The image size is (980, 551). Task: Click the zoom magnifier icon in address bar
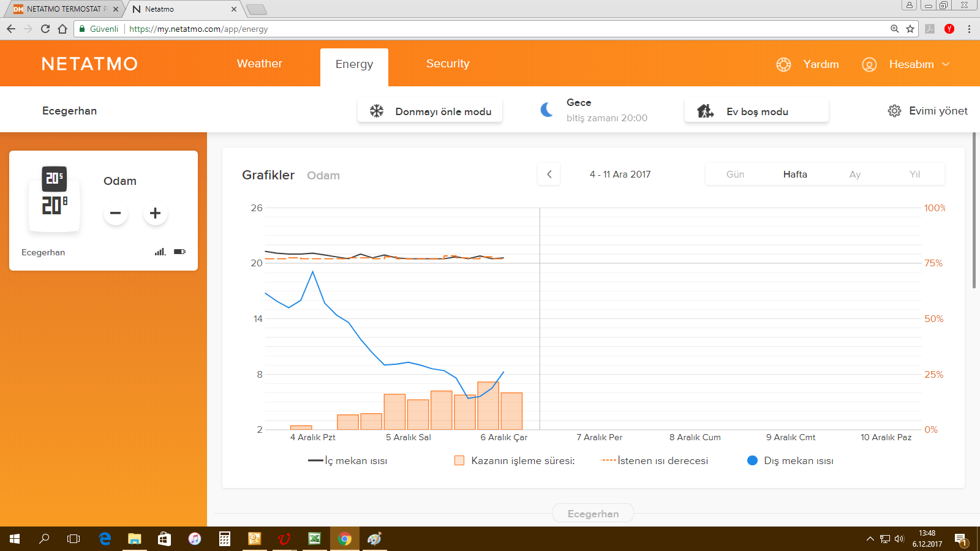tap(895, 29)
